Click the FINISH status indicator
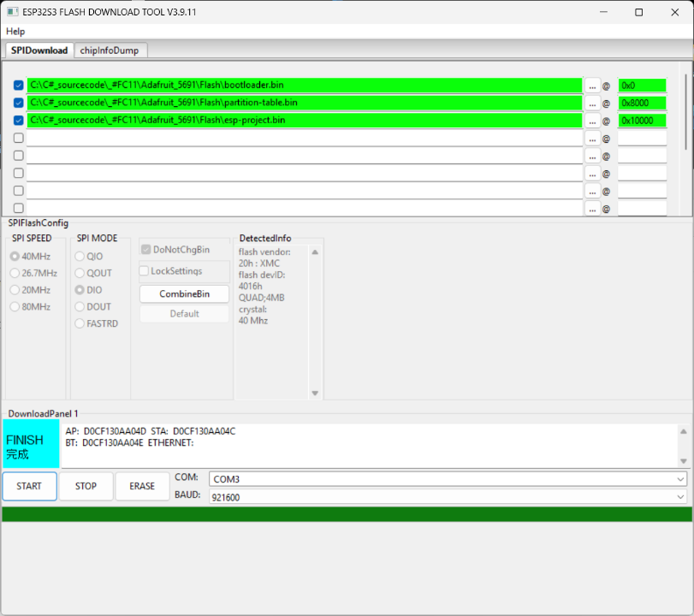Screen dimensions: 694x616 (x=31, y=444)
